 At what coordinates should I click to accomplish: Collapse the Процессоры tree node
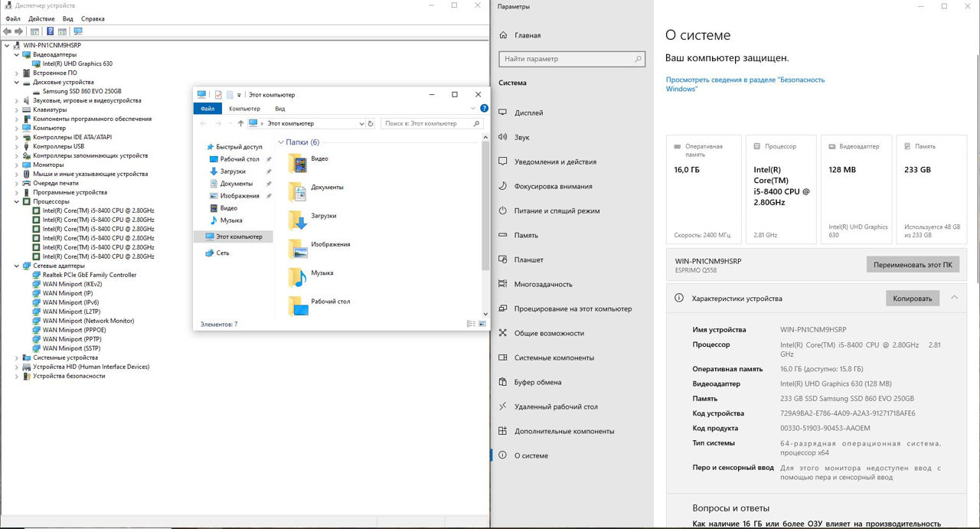[17, 201]
